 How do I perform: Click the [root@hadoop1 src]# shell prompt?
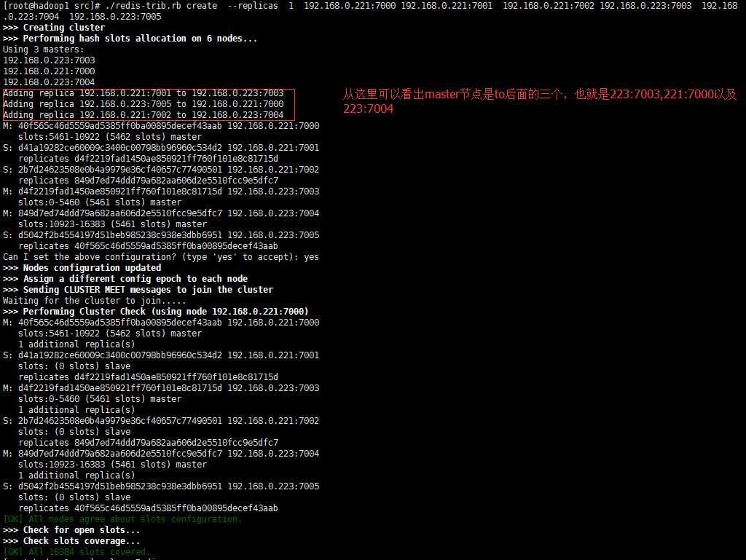click(52, 6)
